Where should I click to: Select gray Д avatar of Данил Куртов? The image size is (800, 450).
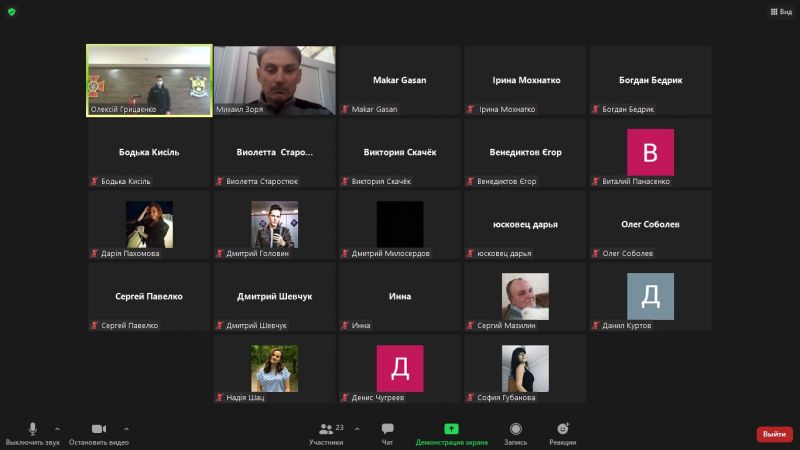(651, 296)
